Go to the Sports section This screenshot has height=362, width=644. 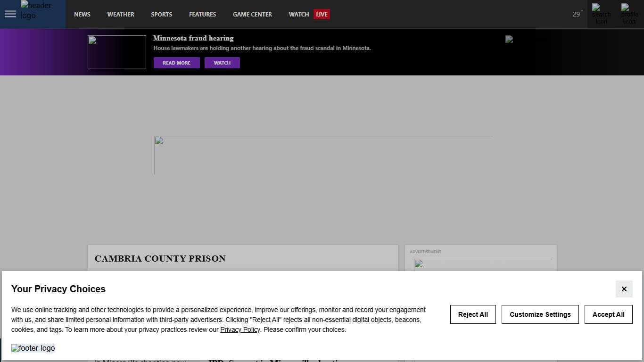(161, 14)
